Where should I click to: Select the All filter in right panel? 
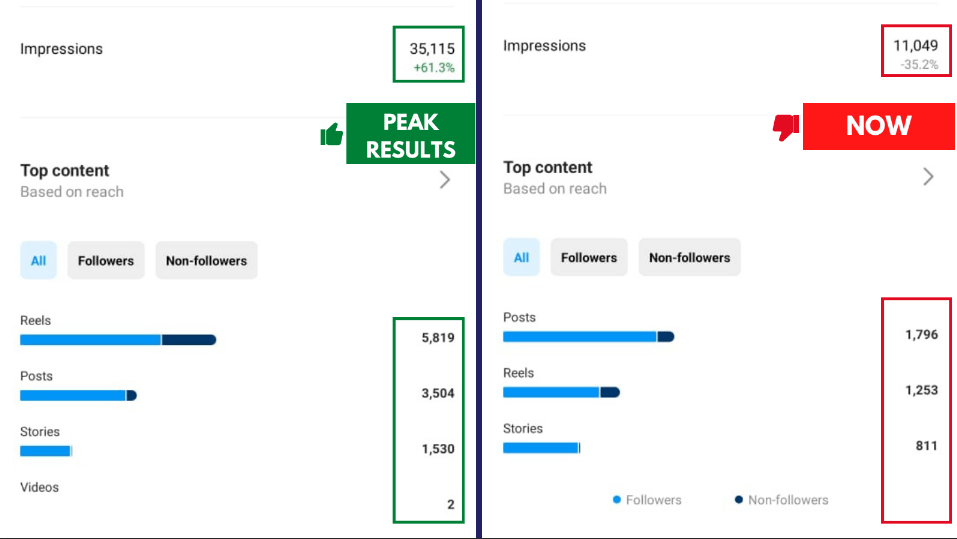point(521,258)
